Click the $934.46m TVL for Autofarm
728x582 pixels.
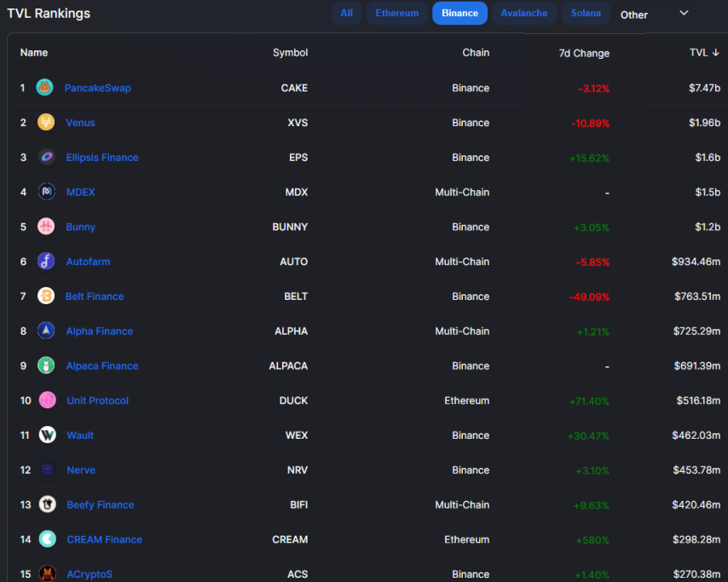tap(696, 262)
